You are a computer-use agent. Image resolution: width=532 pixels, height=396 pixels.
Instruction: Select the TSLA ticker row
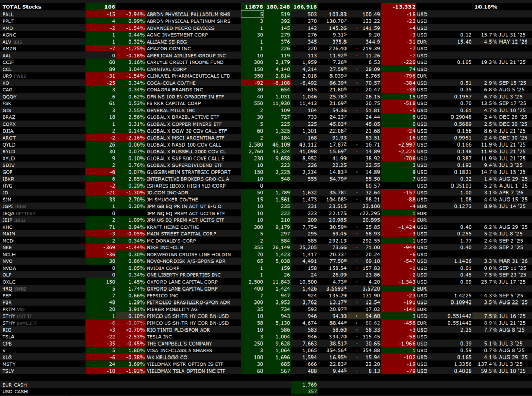9,336
